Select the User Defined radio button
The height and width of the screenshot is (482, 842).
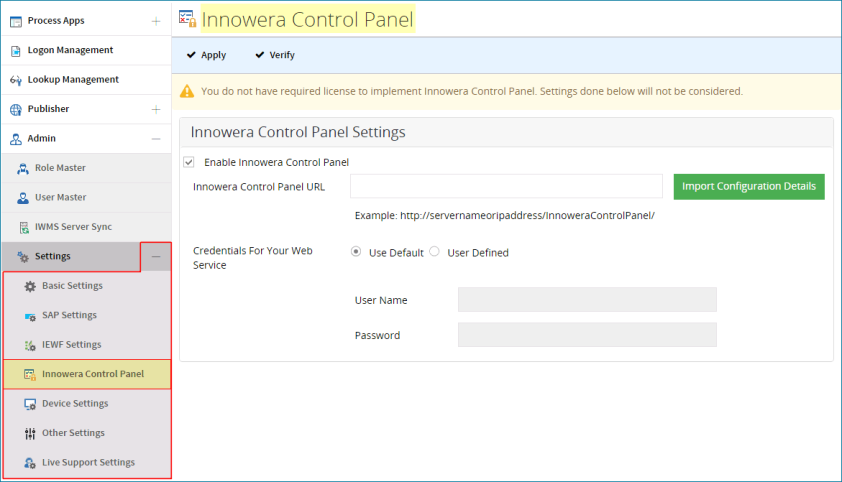tap(434, 251)
